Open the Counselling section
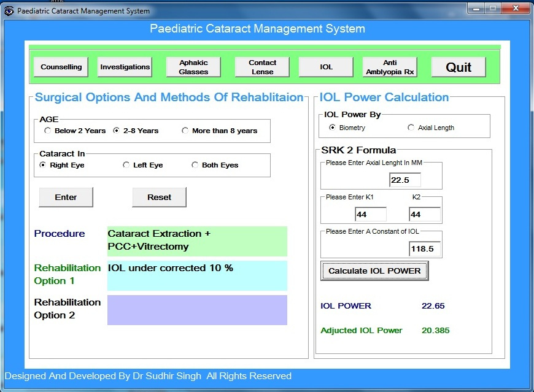Viewport: 534px width, 392px height. coord(61,67)
